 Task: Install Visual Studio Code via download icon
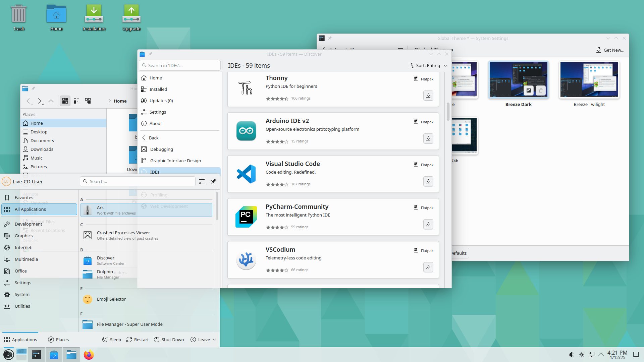coord(428,181)
